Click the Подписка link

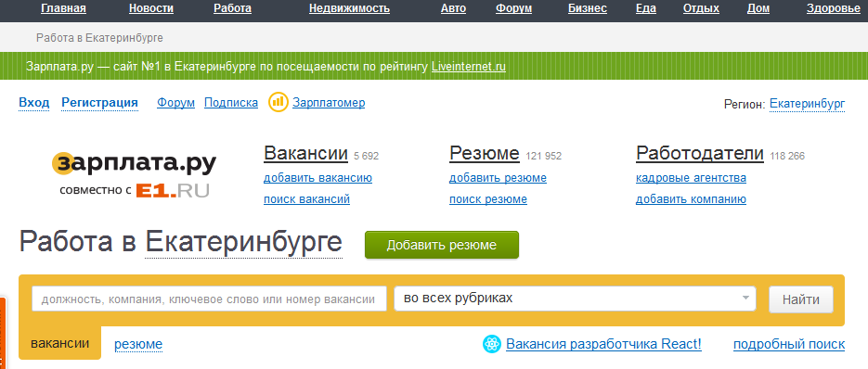tap(231, 102)
